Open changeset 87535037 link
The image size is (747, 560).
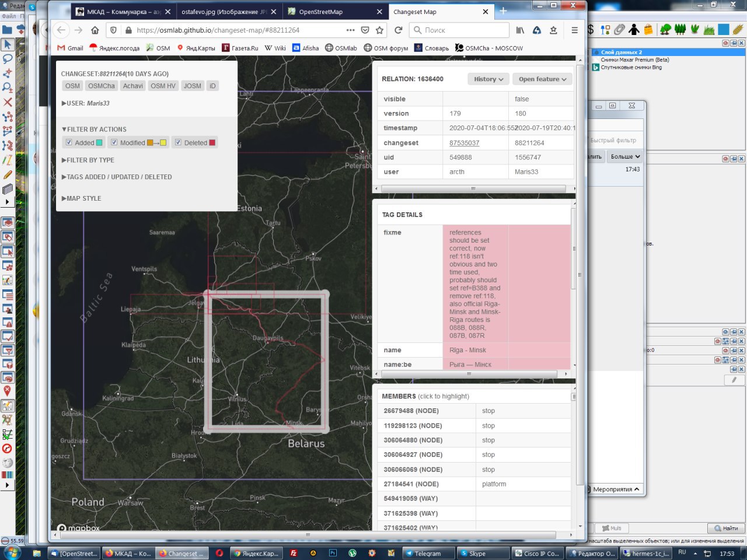(x=465, y=143)
